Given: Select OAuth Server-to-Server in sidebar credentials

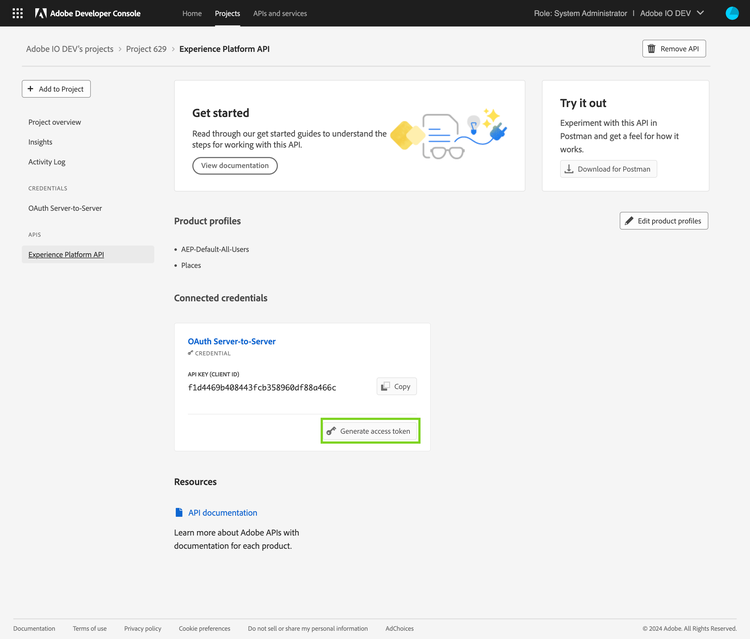Looking at the screenshot, I should pos(65,208).
